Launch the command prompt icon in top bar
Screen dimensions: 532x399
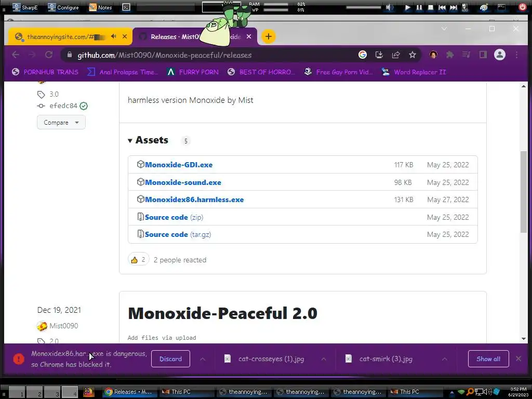(x=126, y=7)
